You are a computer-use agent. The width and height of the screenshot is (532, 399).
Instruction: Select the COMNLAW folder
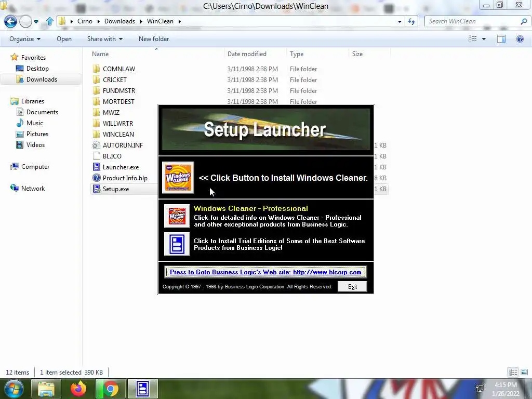119,69
